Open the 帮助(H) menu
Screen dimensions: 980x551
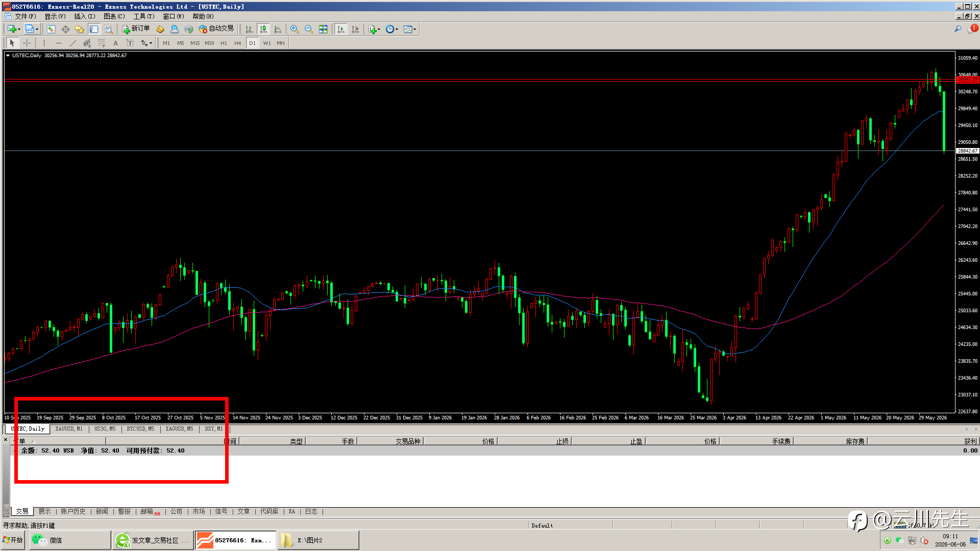tap(203, 16)
